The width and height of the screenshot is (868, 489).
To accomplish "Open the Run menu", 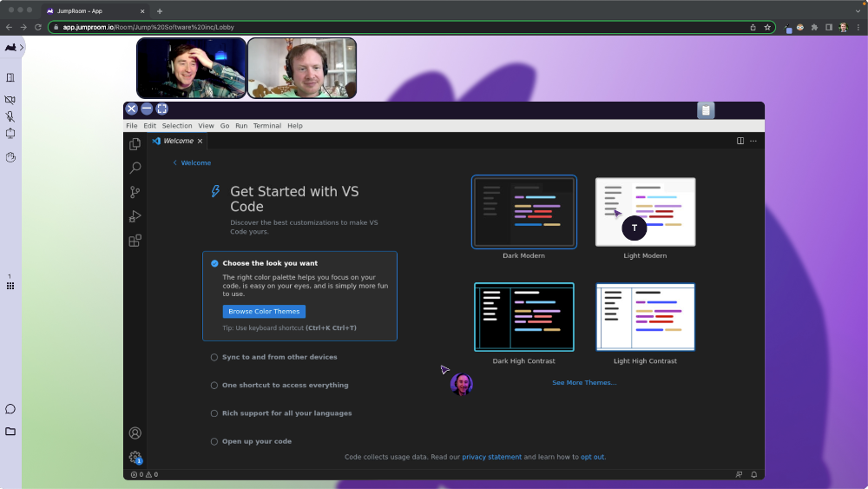I will tap(241, 126).
